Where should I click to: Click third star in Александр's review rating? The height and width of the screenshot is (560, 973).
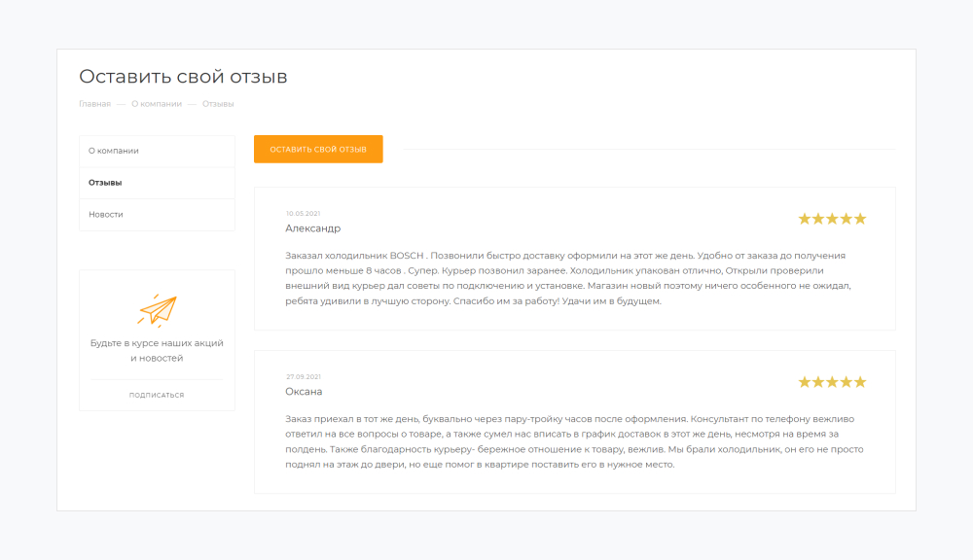[x=832, y=219]
